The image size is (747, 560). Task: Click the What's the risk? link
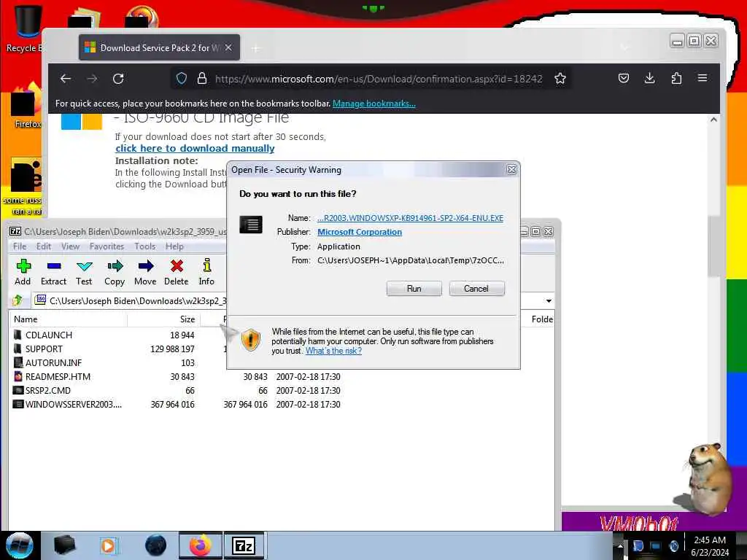pyautogui.click(x=333, y=351)
